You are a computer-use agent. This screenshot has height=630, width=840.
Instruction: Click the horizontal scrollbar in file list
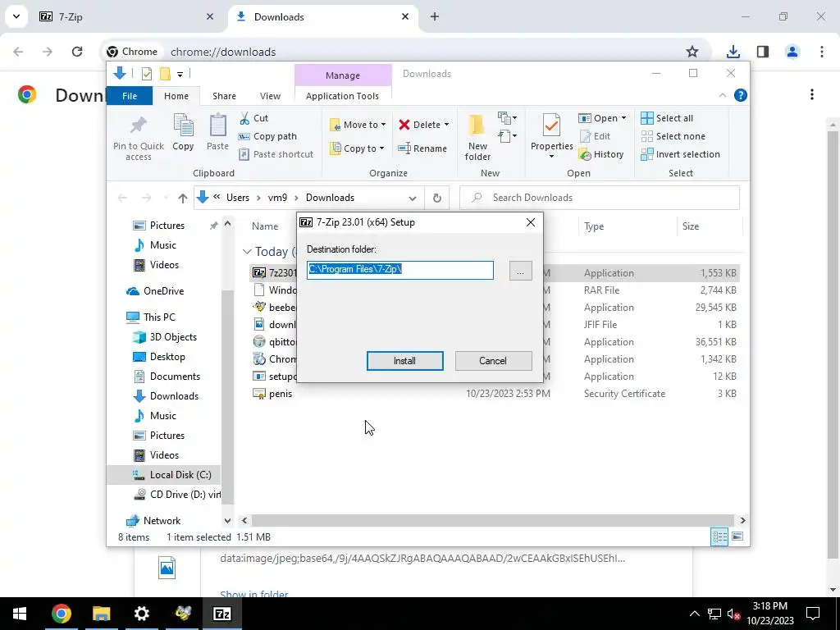click(492, 520)
